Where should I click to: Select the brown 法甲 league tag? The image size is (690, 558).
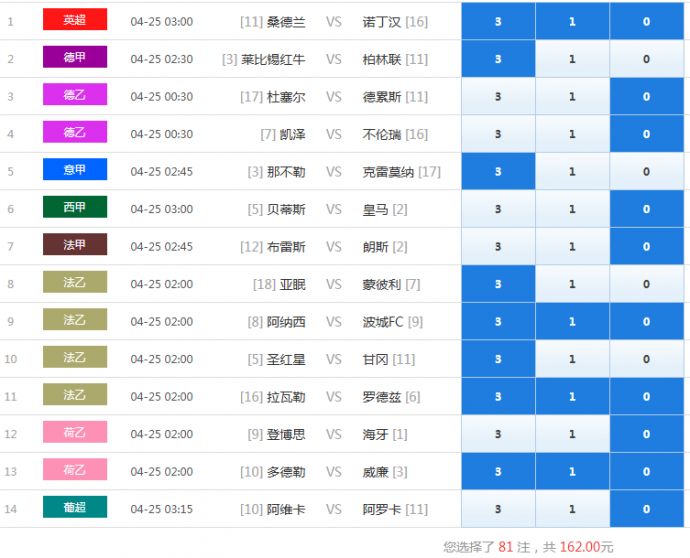point(75,245)
